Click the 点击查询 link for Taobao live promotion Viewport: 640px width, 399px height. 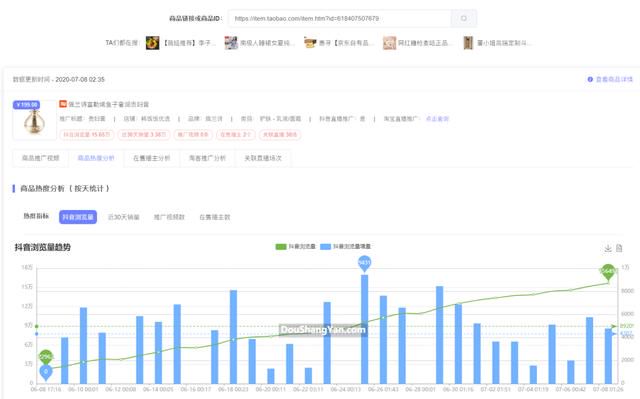[x=437, y=119]
